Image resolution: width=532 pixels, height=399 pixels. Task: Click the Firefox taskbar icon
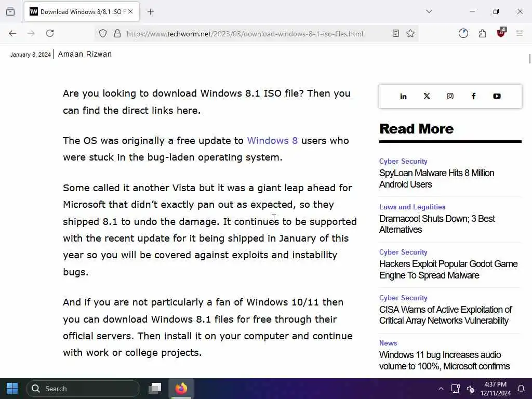point(181,389)
